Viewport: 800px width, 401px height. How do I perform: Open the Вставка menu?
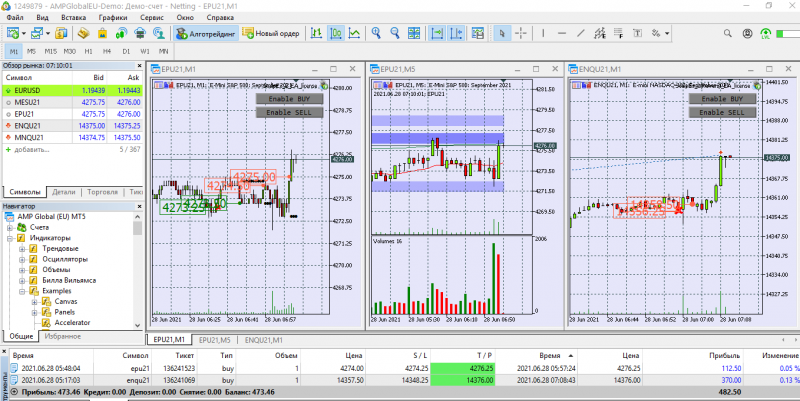click(x=73, y=17)
